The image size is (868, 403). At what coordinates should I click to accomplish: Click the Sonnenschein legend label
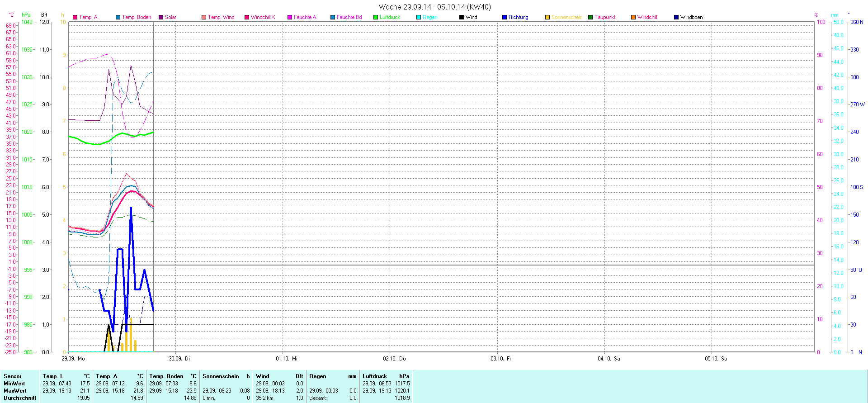(566, 17)
